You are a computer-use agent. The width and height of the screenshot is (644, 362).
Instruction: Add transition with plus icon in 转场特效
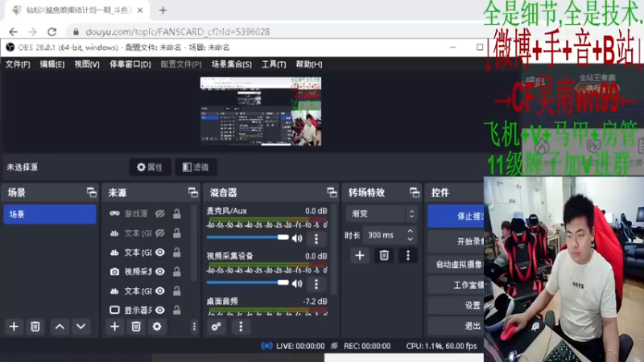[360, 255]
